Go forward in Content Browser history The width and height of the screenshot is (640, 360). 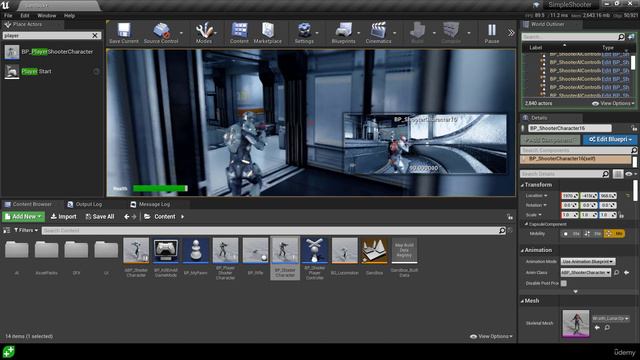(134, 217)
